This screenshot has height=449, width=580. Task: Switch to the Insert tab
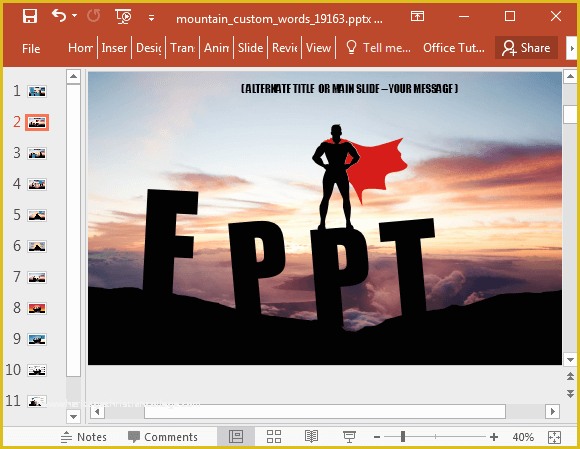pos(114,48)
